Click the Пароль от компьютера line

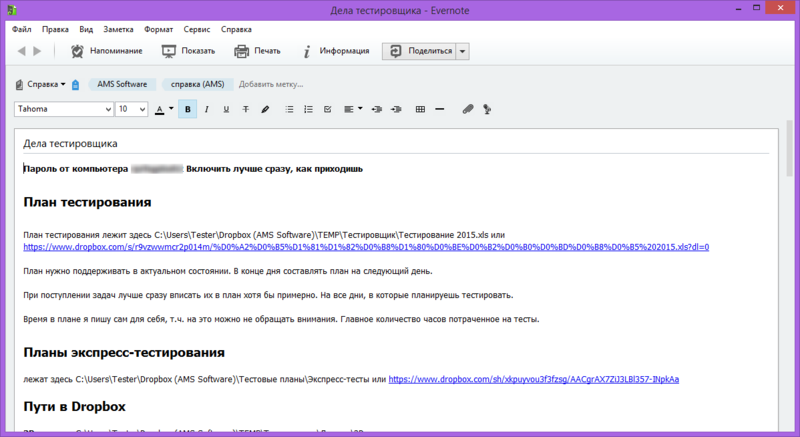pos(193,169)
